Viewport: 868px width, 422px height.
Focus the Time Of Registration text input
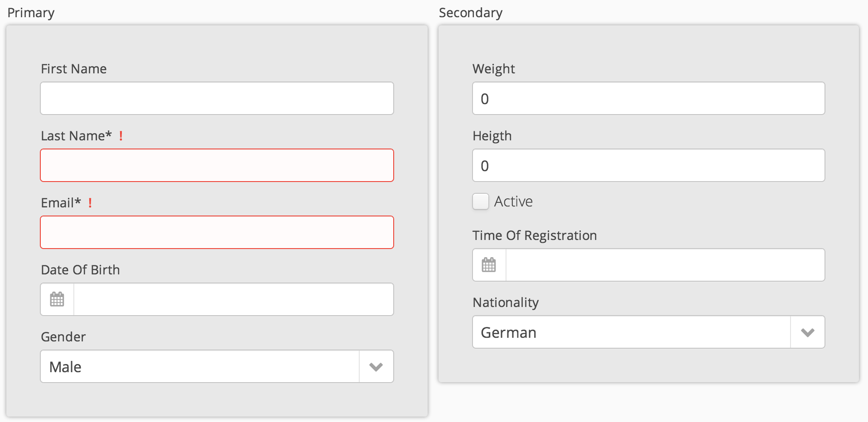coord(665,265)
